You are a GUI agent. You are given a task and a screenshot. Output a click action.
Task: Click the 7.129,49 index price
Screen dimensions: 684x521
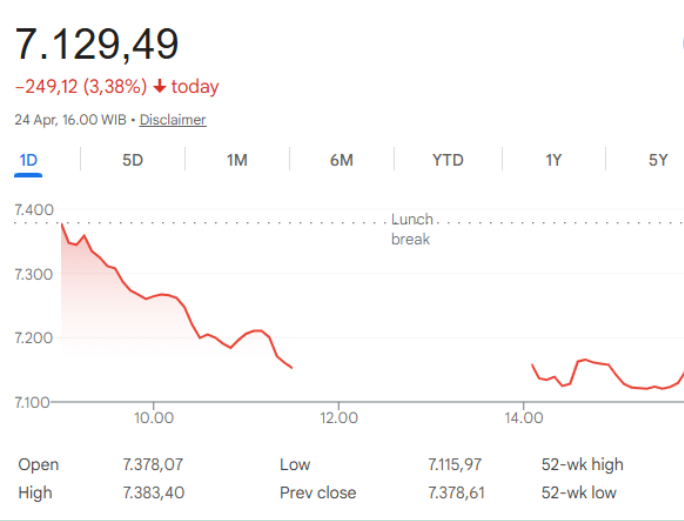pos(97,45)
